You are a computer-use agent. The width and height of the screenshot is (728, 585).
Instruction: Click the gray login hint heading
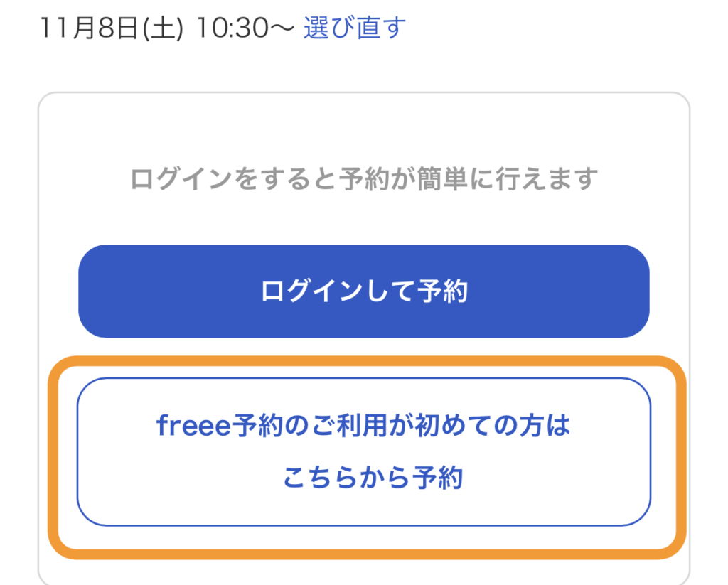[363, 178]
